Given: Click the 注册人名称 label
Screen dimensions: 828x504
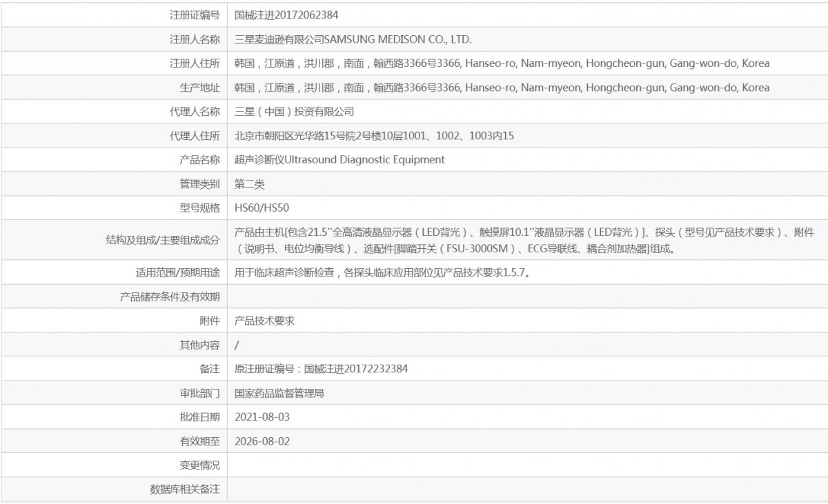Looking at the screenshot, I should (x=195, y=39).
